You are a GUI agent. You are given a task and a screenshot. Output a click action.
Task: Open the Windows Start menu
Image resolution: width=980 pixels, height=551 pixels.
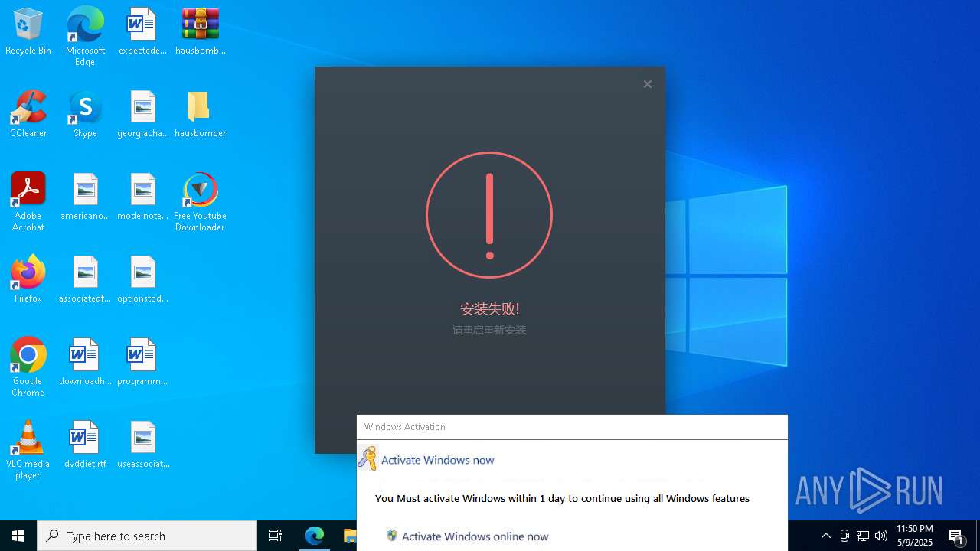click(18, 536)
